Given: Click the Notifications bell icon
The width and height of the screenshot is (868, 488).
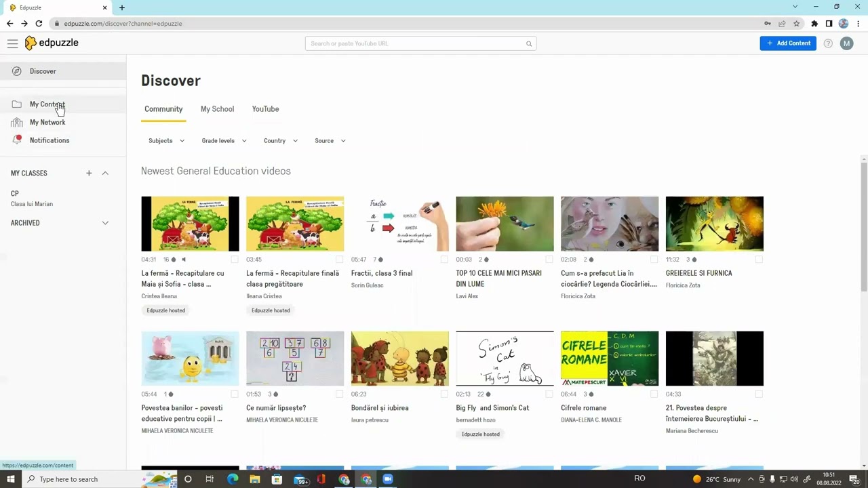Looking at the screenshot, I should tap(16, 140).
